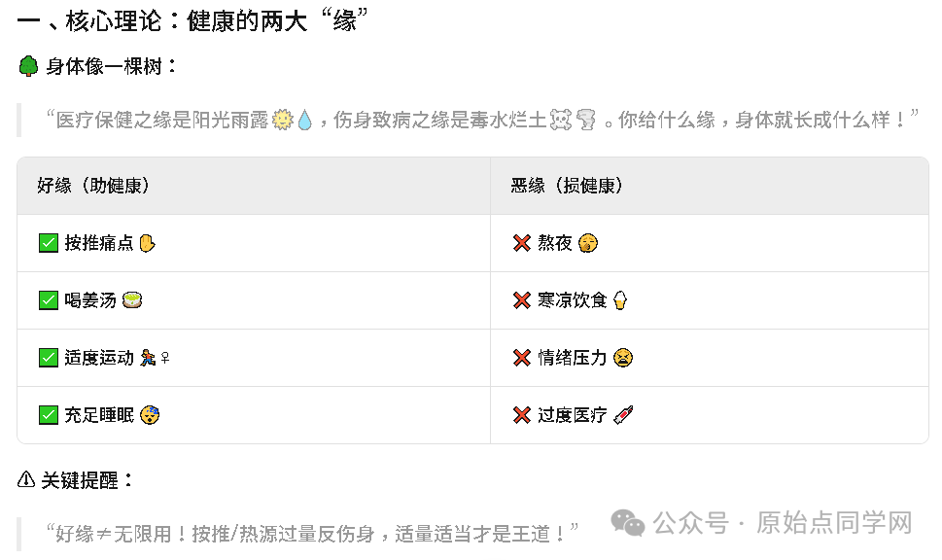Click the hand emoji beside 按推痛点

tap(147, 243)
